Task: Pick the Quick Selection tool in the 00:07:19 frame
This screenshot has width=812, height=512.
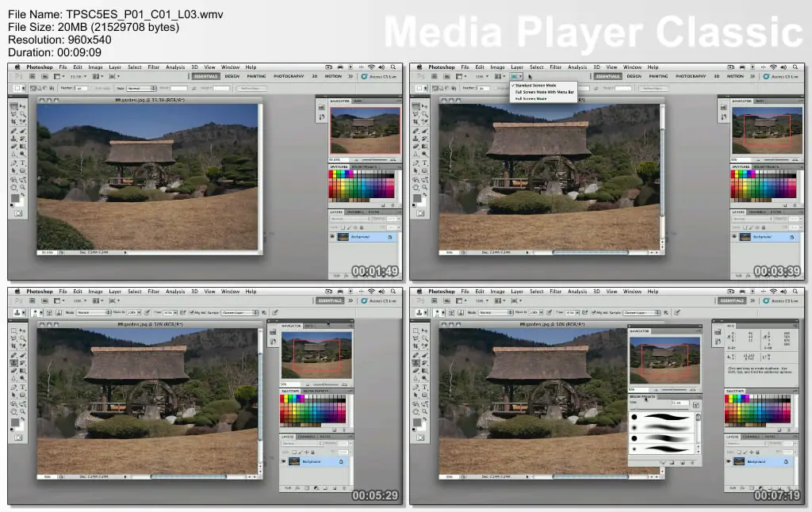Action: (424, 338)
